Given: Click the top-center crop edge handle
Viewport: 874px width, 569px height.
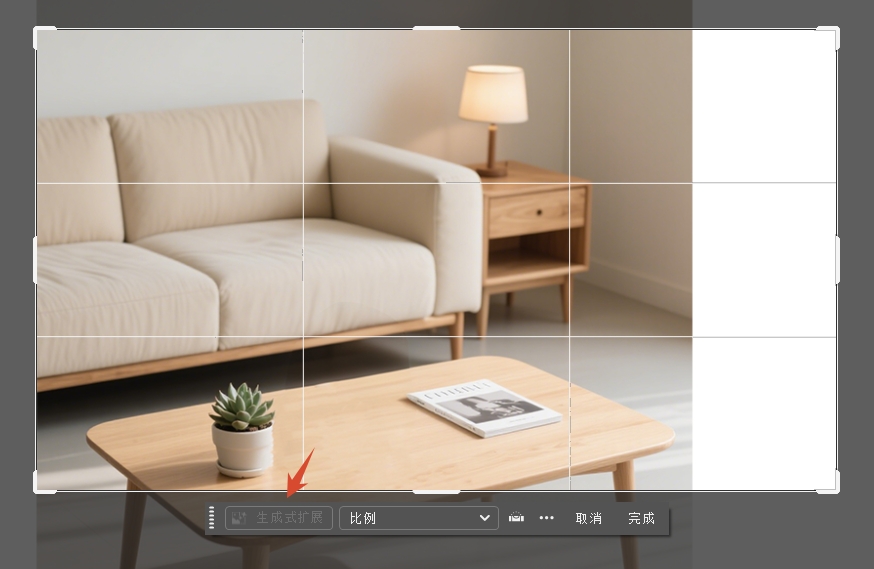Looking at the screenshot, I should point(436,29).
